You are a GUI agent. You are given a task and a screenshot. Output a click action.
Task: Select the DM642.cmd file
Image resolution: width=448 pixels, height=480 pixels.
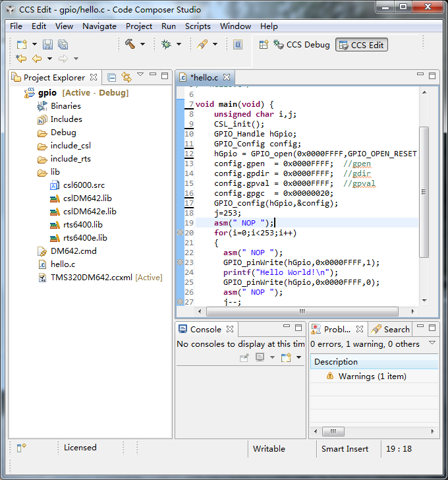(x=73, y=251)
